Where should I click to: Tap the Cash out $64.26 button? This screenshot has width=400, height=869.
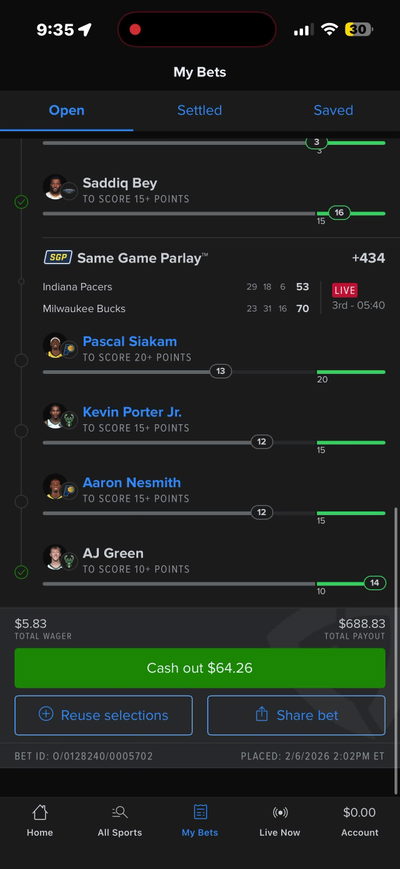(x=199, y=668)
